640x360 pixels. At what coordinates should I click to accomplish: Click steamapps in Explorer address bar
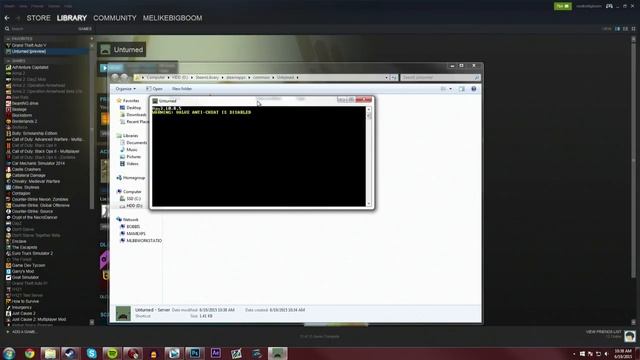click(x=236, y=78)
